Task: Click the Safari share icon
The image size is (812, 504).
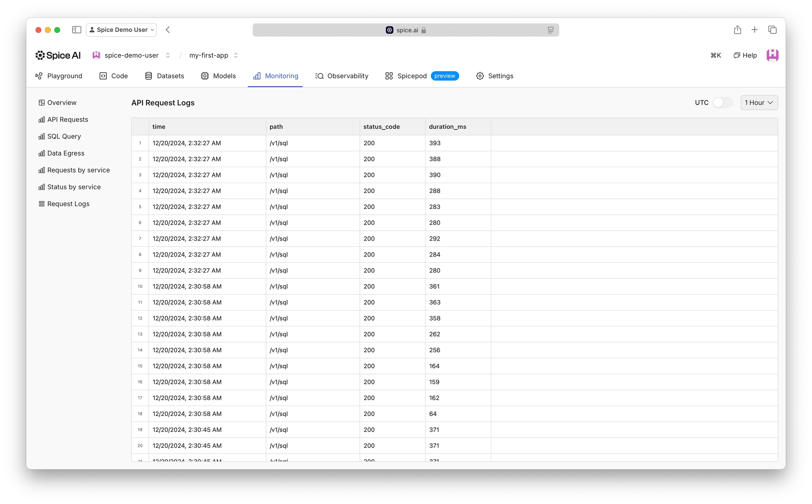Action: (737, 30)
